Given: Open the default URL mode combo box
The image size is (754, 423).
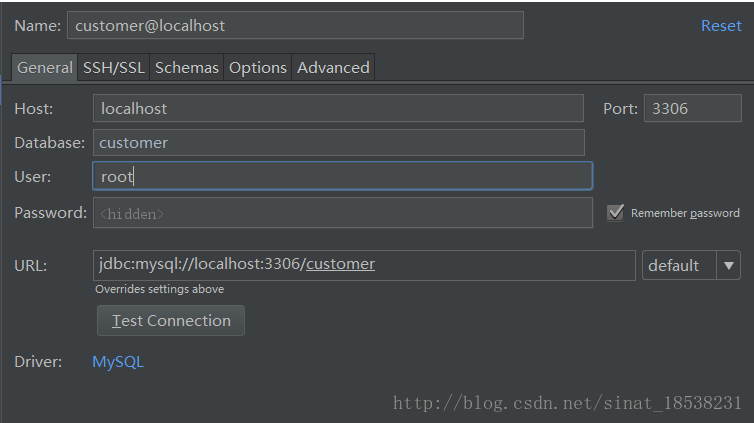Looking at the screenshot, I should (691, 265).
